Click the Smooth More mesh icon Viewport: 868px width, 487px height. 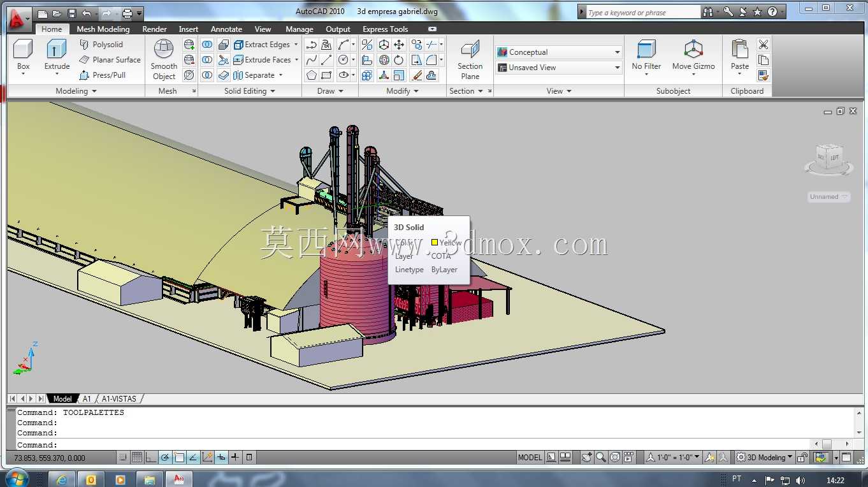(x=189, y=45)
